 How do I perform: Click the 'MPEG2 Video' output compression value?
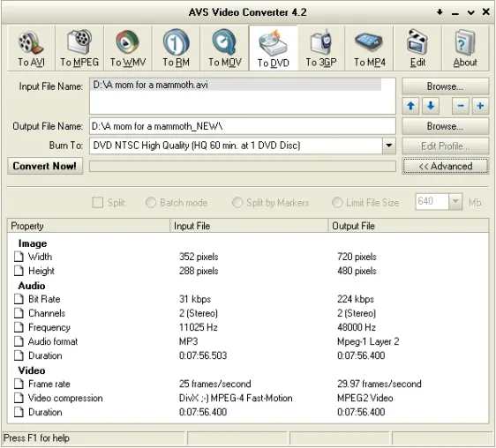click(x=365, y=398)
